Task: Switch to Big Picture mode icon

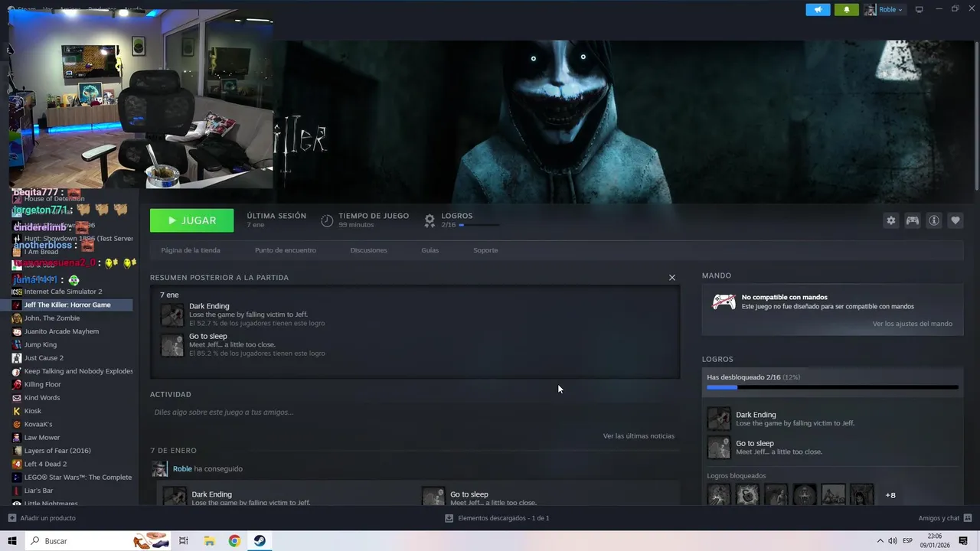Action: (919, 9)
